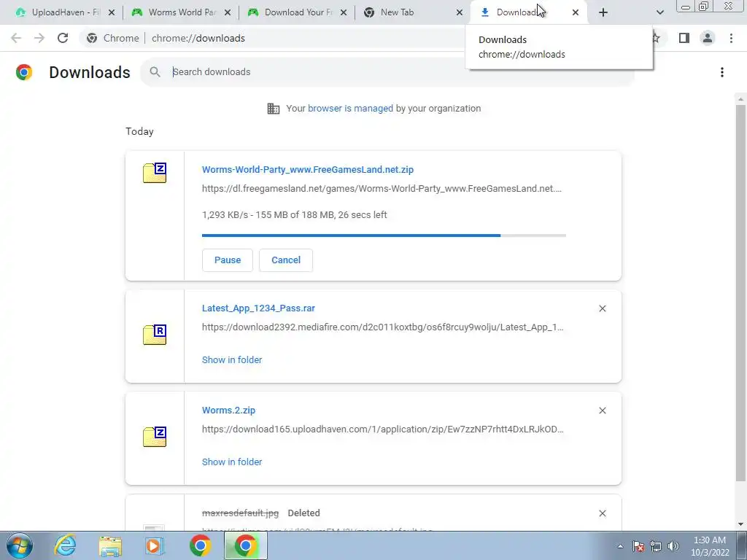
Task: Remove Latest_App_1234_Pass.rar from list
Action: pos(602,308)
